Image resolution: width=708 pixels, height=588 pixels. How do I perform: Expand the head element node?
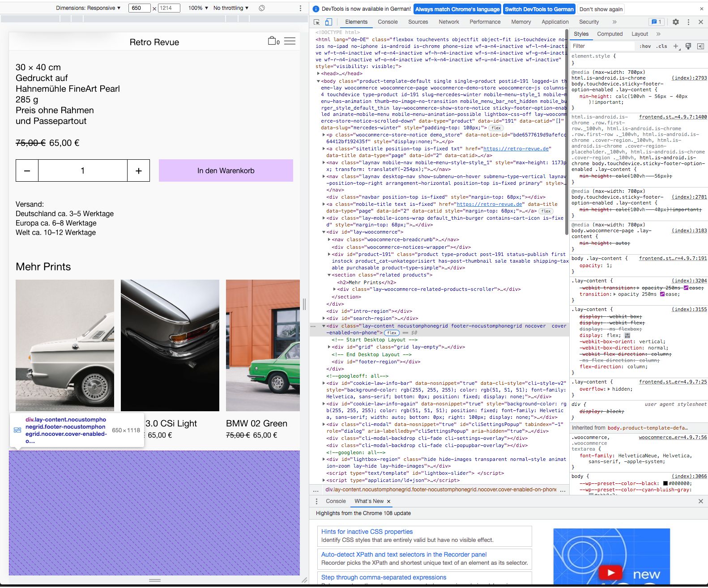tap(319, 74)
